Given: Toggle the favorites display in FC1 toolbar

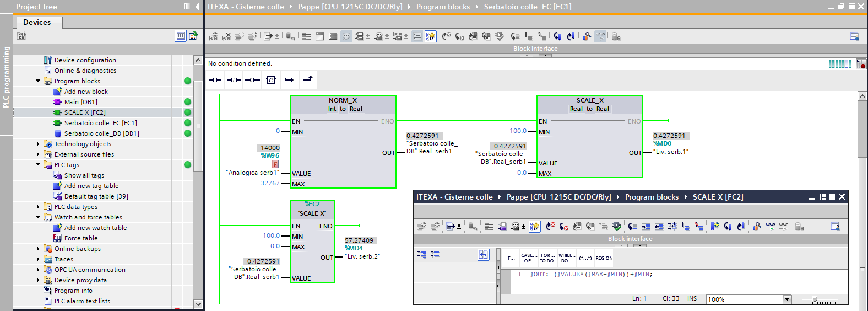Looking at the screenshot, I should coord(431,36).
